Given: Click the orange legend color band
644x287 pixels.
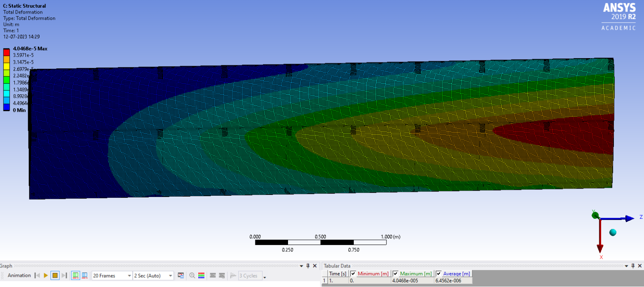Looking at the screenshot, I should click(6, 59).
